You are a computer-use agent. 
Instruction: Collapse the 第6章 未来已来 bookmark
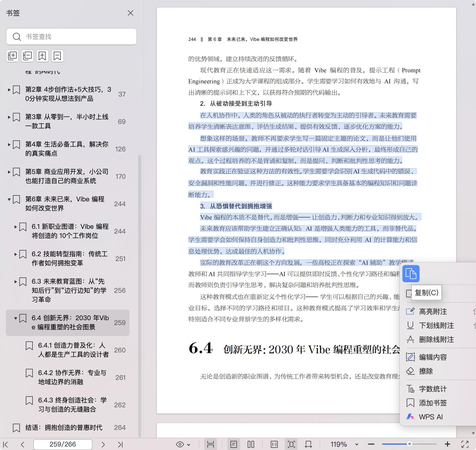tap(9, 199)
